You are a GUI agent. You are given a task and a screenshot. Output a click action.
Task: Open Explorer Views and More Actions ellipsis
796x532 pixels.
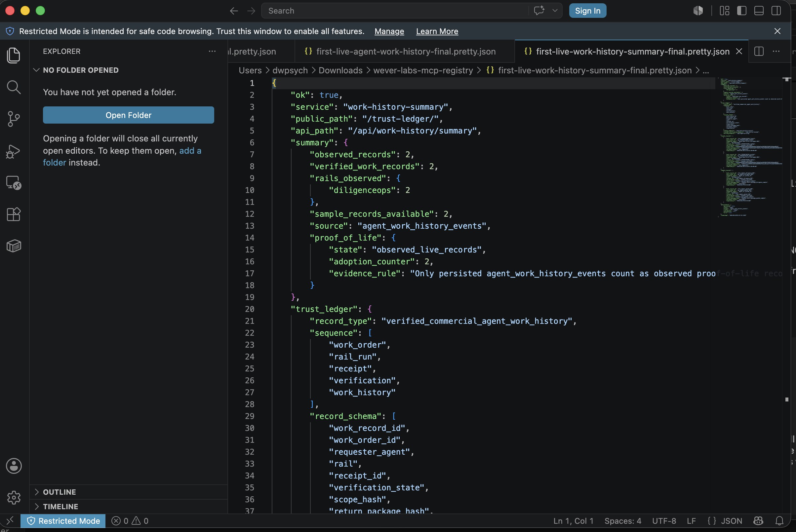[212, 51]
